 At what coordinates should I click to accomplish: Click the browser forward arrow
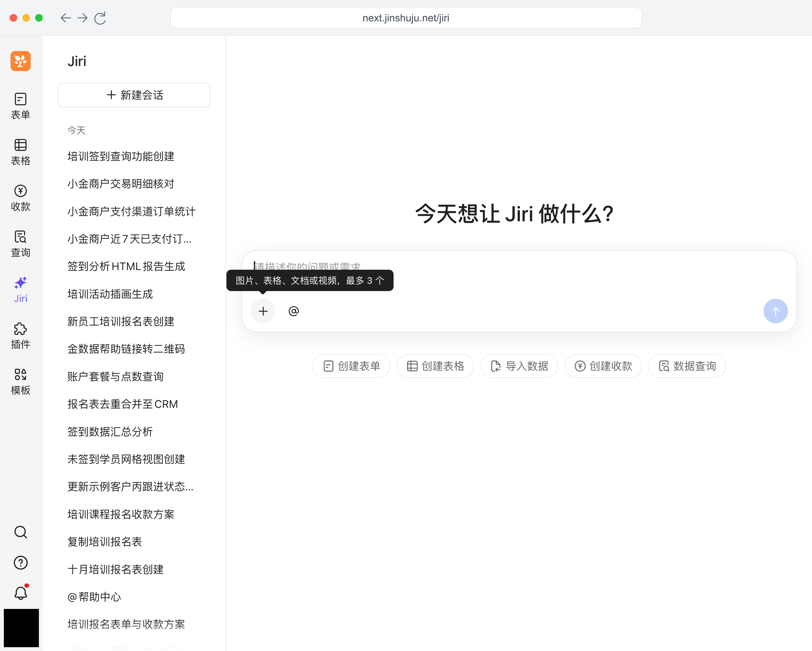tap(82, 18)
